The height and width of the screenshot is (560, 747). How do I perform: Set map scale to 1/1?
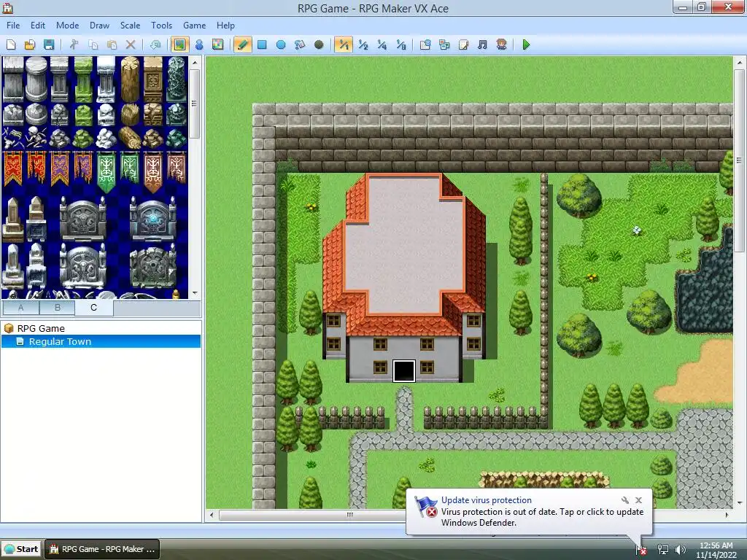click(x=344, y=44)
